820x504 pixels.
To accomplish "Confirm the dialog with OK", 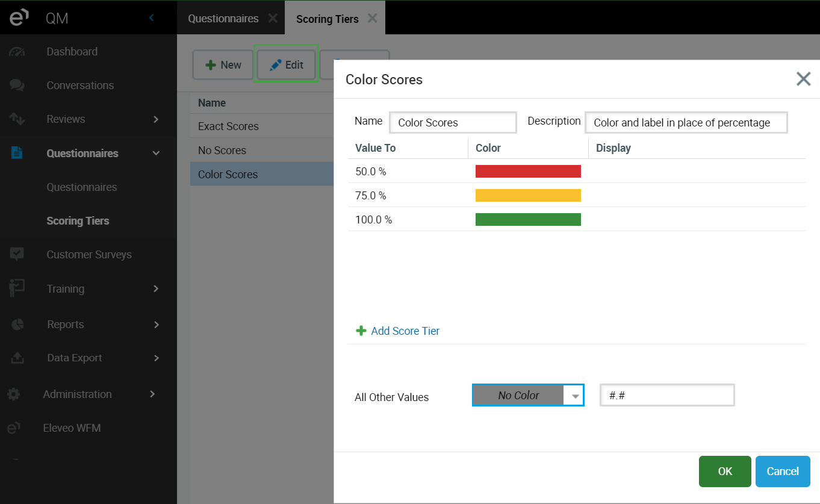I will 725,471.
